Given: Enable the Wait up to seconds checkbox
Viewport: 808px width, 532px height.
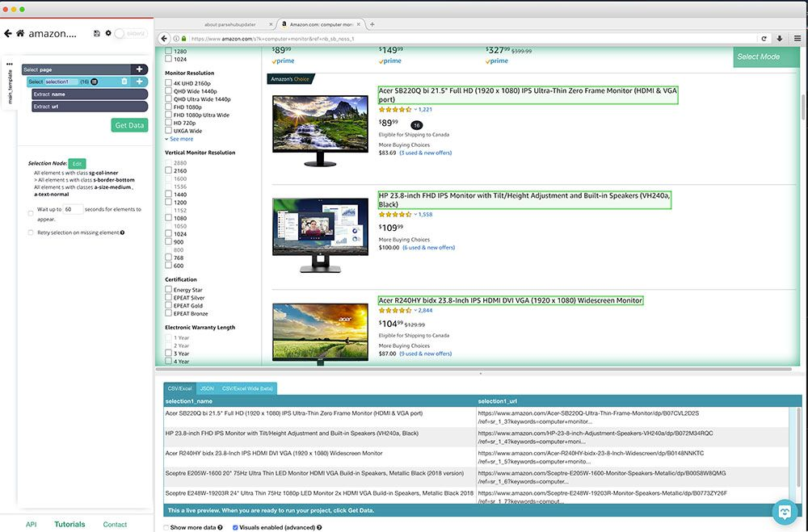Looking at the screenshot, I should pos(31,212).
